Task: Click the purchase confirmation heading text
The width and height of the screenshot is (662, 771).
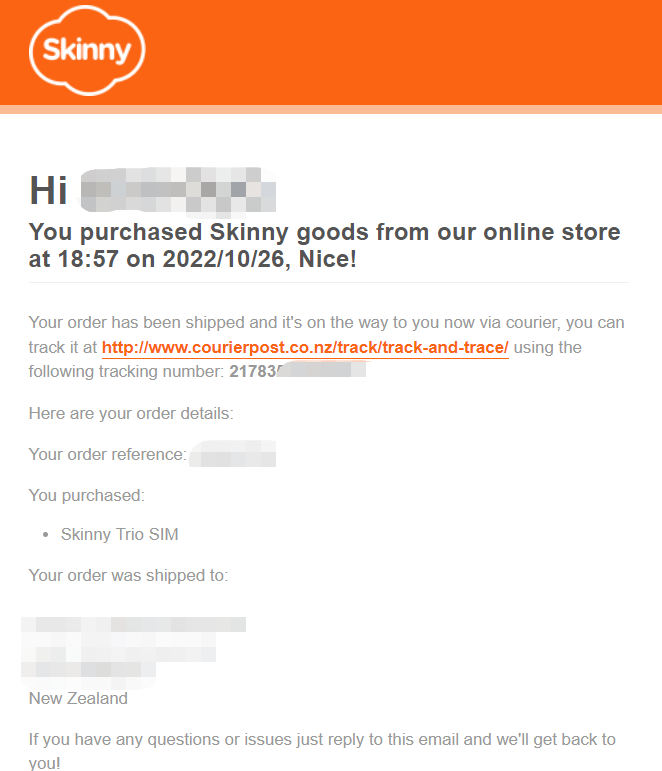Action: point(325,245)
